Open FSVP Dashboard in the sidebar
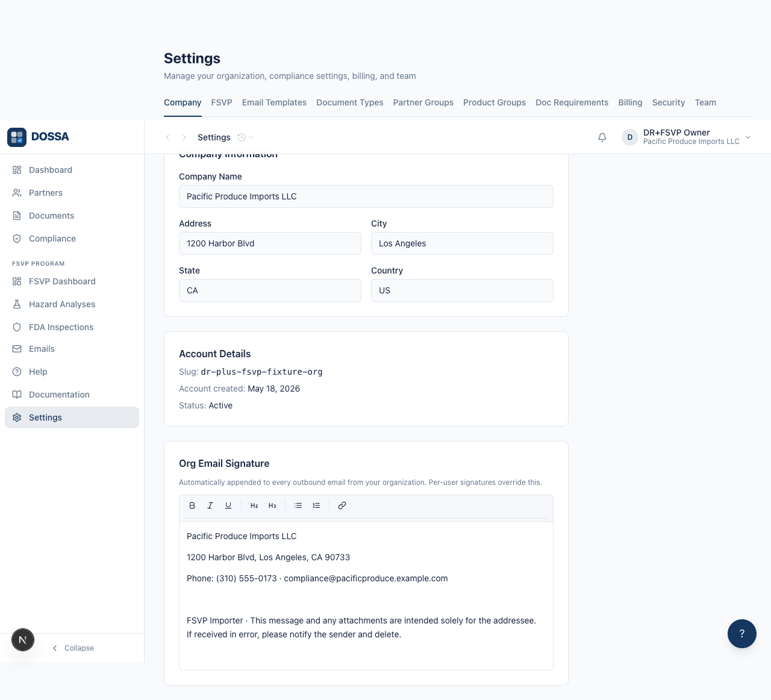This screenshot has width=771, height=700. pyautogui.click(x=72, y=281)
